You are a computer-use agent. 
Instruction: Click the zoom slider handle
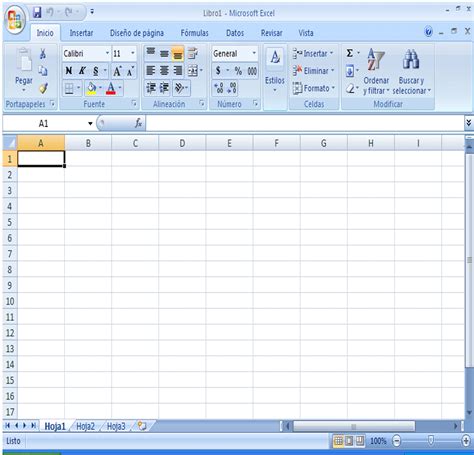click(431, 441)
